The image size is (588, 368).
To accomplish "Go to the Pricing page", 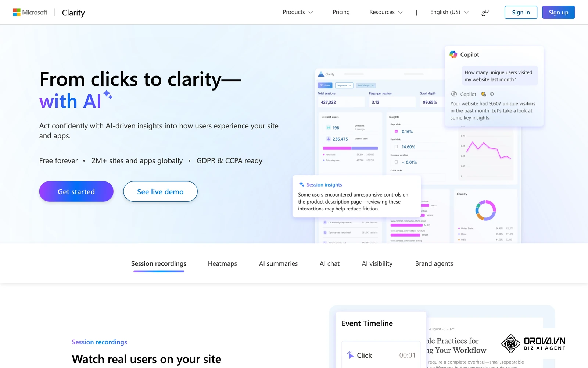I will point(341,12).
